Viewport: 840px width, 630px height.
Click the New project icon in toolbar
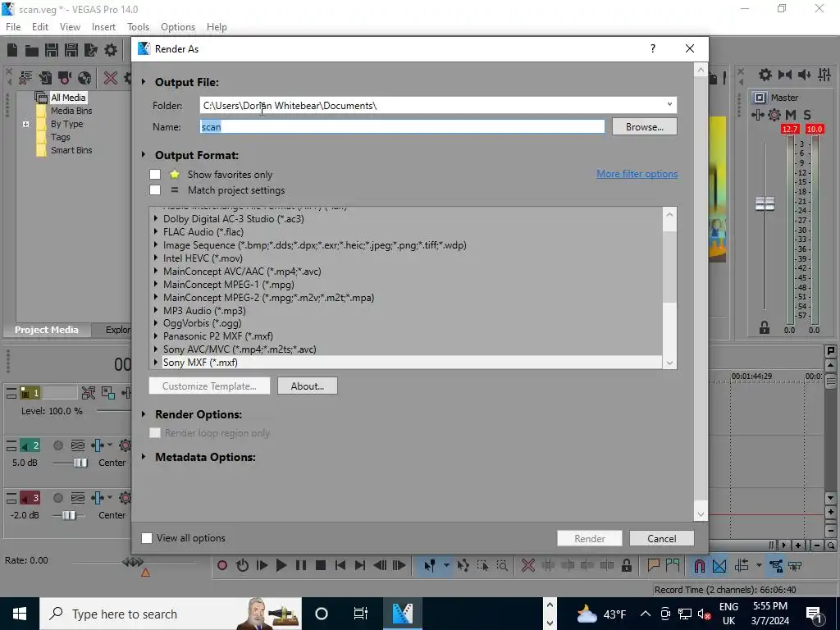pos(12,50)
